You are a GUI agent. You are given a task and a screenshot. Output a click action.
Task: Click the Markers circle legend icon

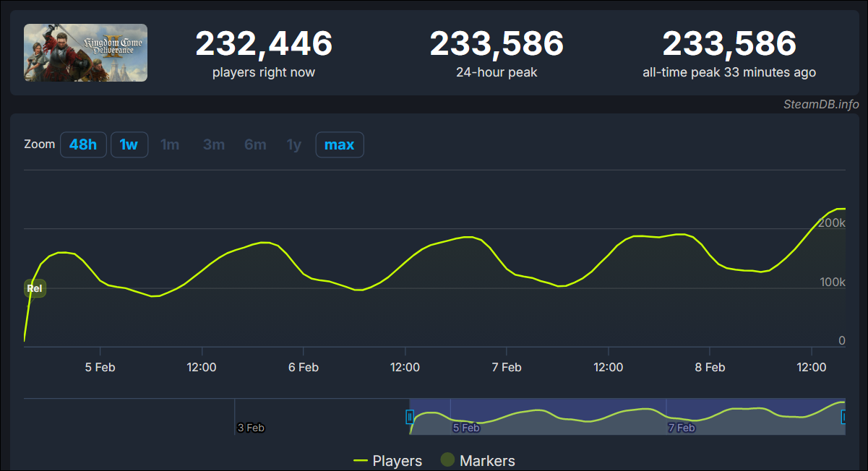click(448, 460)
